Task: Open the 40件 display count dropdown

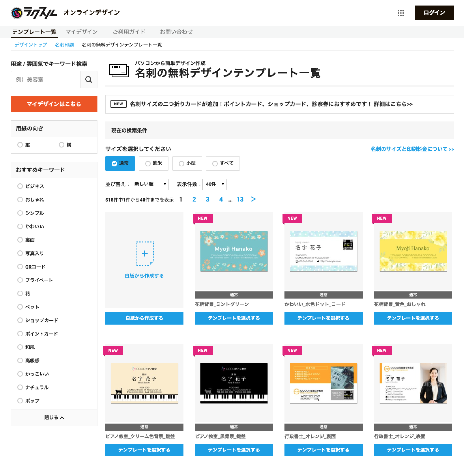Action: click(214, 184)
